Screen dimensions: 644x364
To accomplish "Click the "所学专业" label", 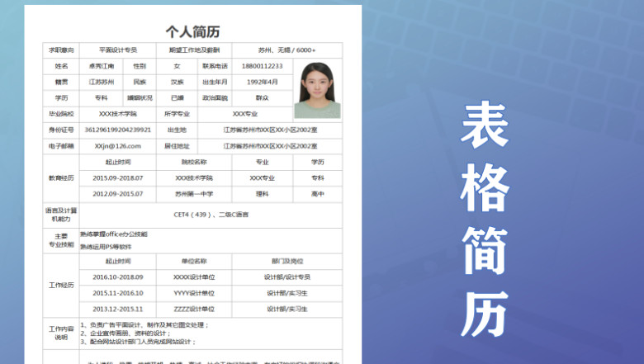I will pos(177,114).
